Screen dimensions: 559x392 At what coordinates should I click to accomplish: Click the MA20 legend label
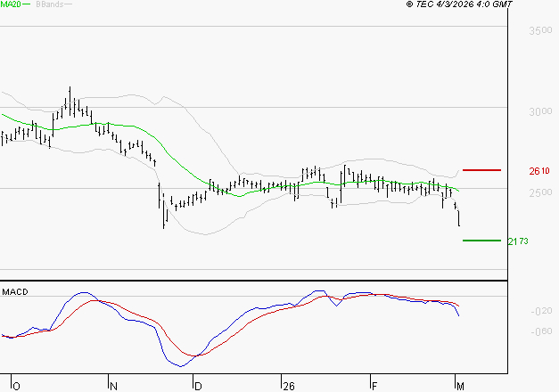10,4
